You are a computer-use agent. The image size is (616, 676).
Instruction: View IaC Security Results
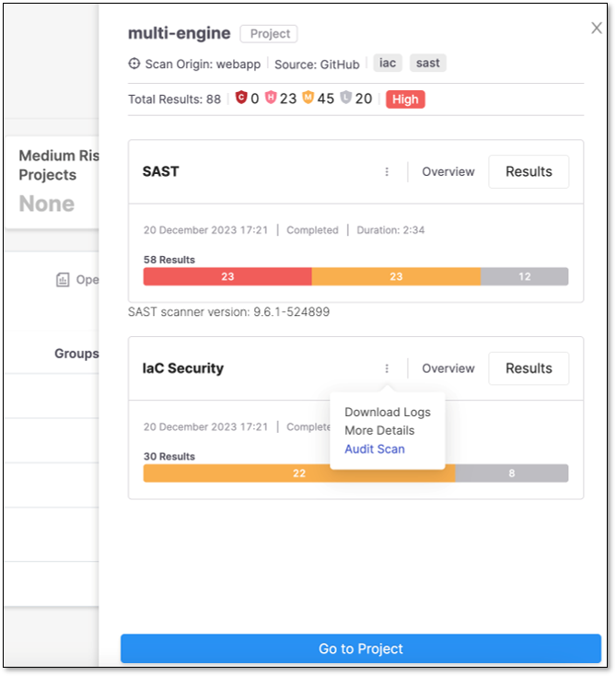pos(529,368)
